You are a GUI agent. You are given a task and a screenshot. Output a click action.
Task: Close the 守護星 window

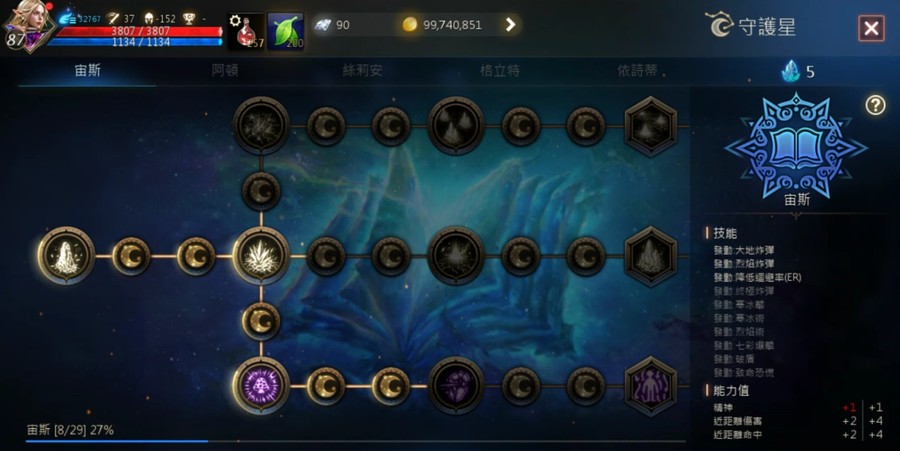tap(871, 28)
